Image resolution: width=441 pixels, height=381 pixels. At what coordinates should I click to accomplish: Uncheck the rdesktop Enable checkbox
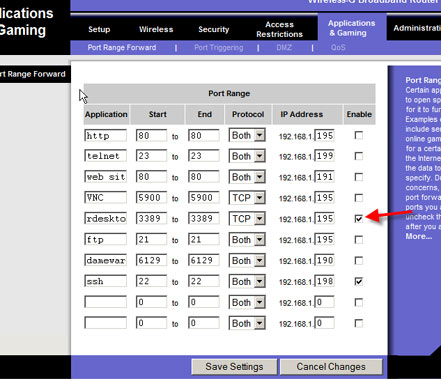click(359, 219)
